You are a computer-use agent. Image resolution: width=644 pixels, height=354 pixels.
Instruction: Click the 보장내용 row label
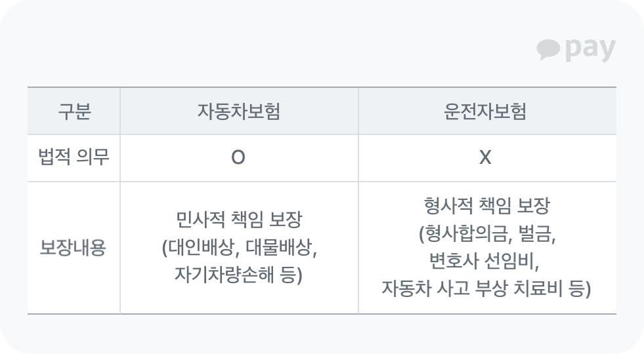click(x=74, y=248)
